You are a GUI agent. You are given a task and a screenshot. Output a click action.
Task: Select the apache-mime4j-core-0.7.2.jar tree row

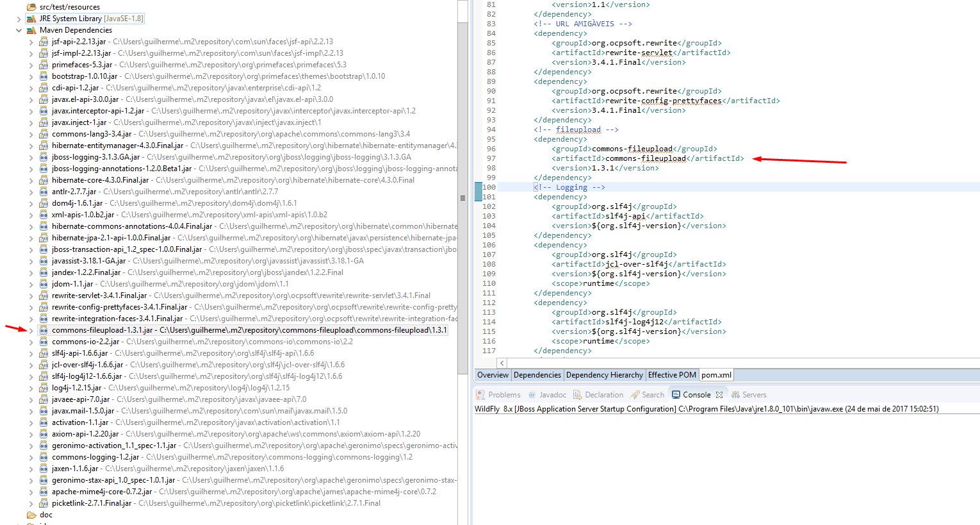(238, 492)
